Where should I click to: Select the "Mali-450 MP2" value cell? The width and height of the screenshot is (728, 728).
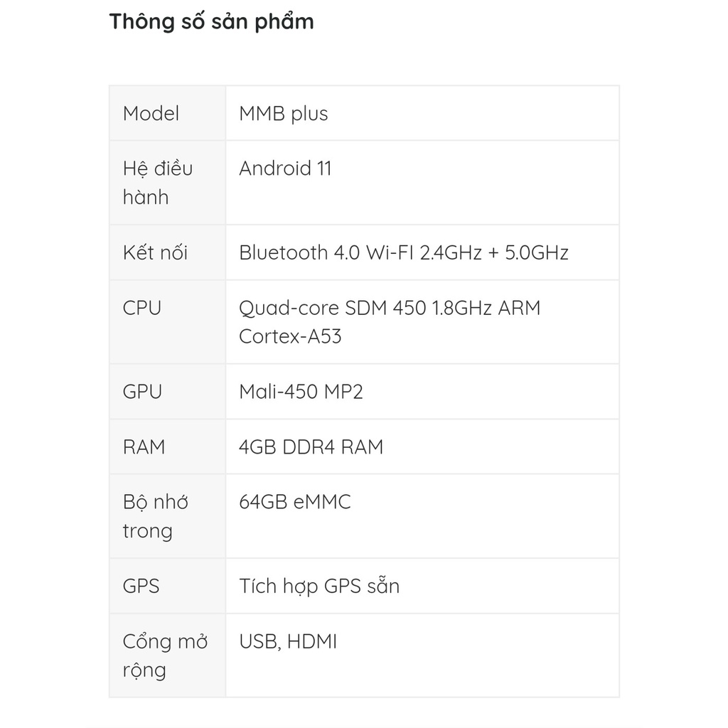[x=301, y=392]
